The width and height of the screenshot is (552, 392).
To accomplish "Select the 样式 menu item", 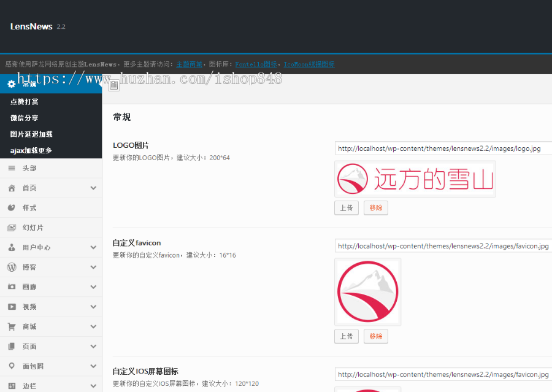I will 51,208.
